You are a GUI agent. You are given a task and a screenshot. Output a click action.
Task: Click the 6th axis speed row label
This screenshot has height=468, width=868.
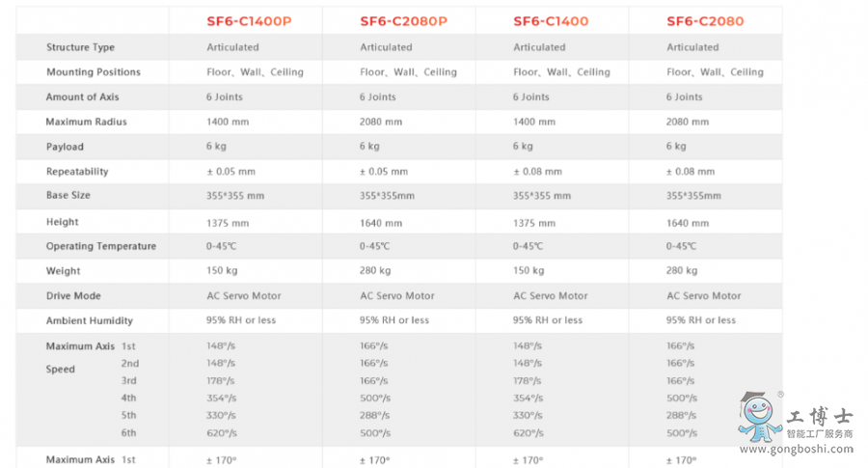[129, 433]
